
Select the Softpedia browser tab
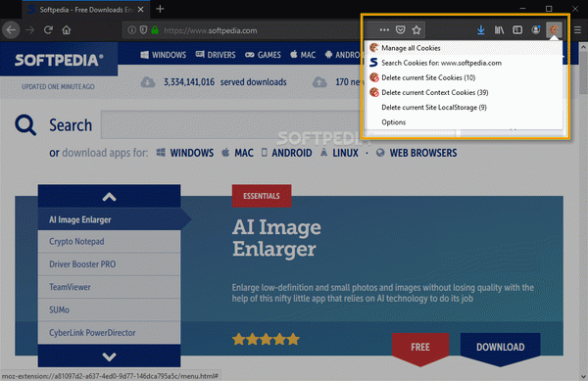pos(86,10)
